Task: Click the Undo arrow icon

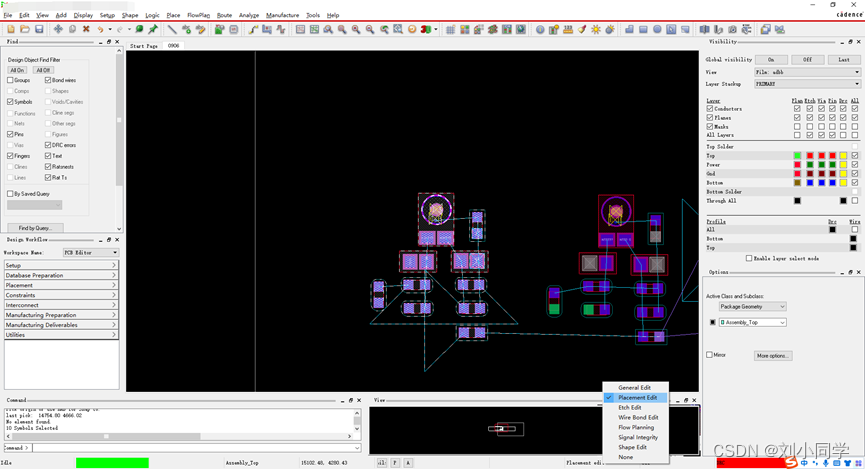Action: (x=101, y=29)
